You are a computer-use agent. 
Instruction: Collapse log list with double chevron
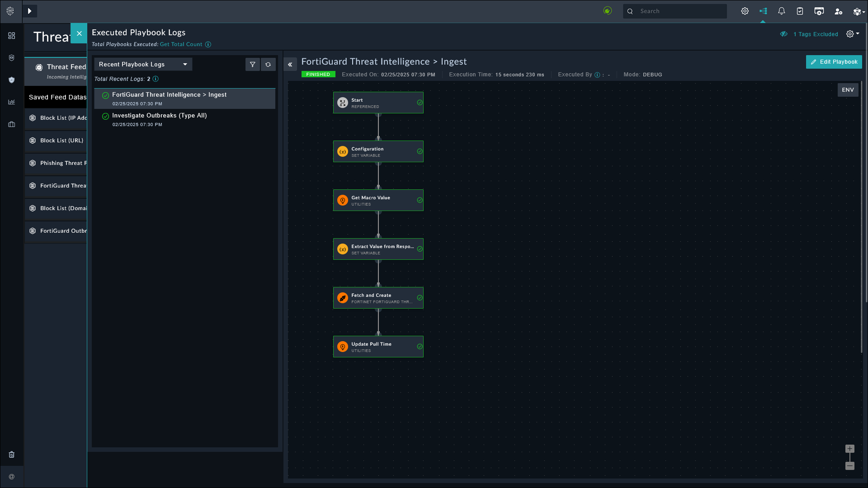(290, 65)
